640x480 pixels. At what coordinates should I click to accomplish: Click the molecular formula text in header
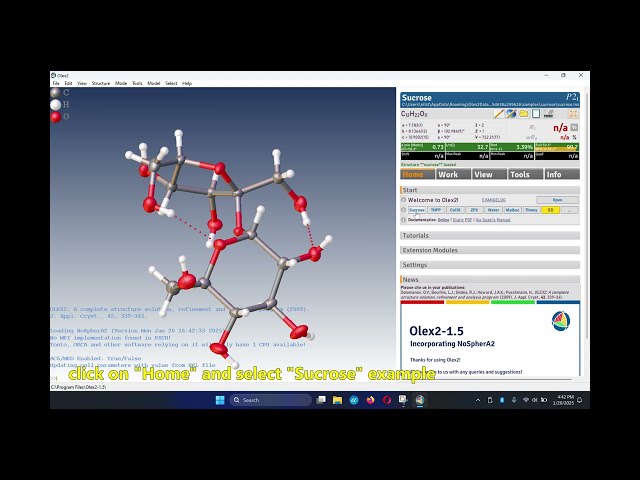point(414,114)
